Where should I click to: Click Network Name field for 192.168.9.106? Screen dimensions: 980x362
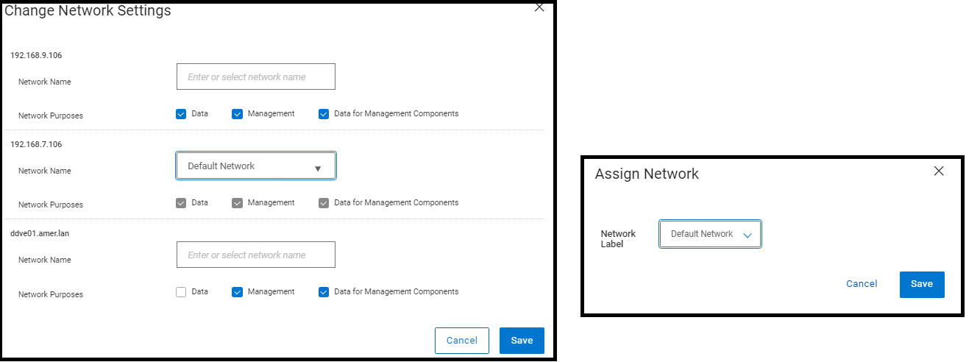(255, 77)
